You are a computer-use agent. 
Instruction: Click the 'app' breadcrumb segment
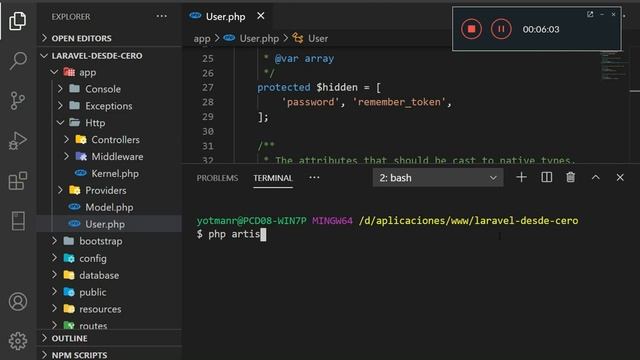[202, 39]
